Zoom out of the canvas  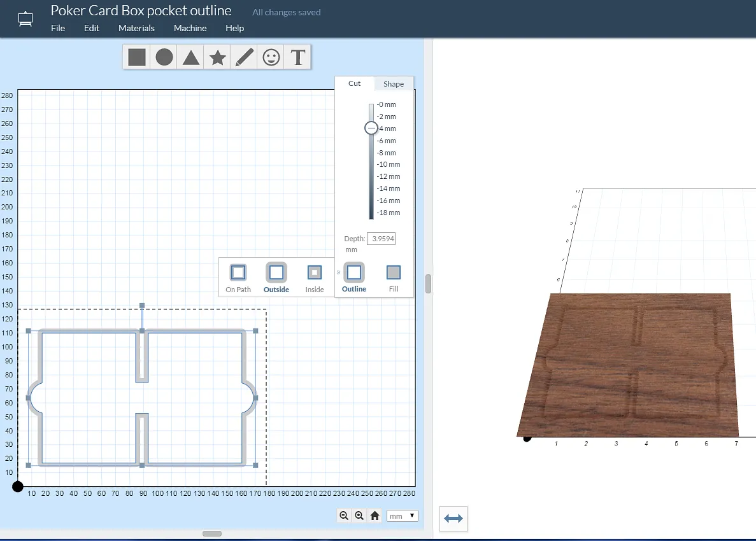click(344, 516)
